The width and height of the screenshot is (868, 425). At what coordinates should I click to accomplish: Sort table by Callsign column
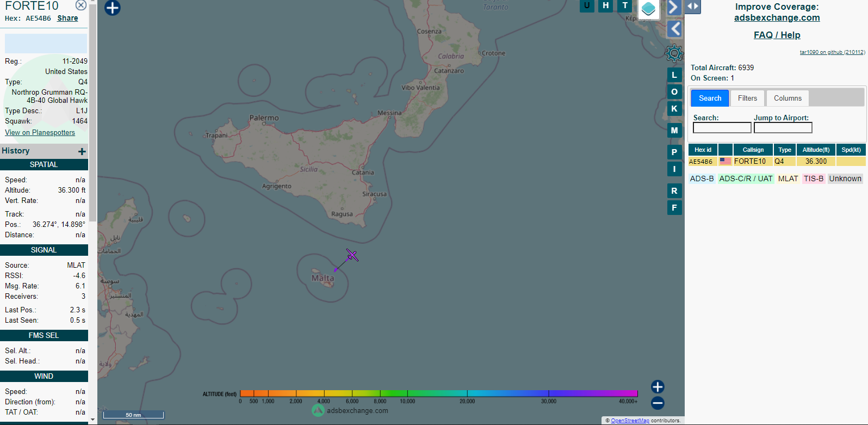click(753, 150)
